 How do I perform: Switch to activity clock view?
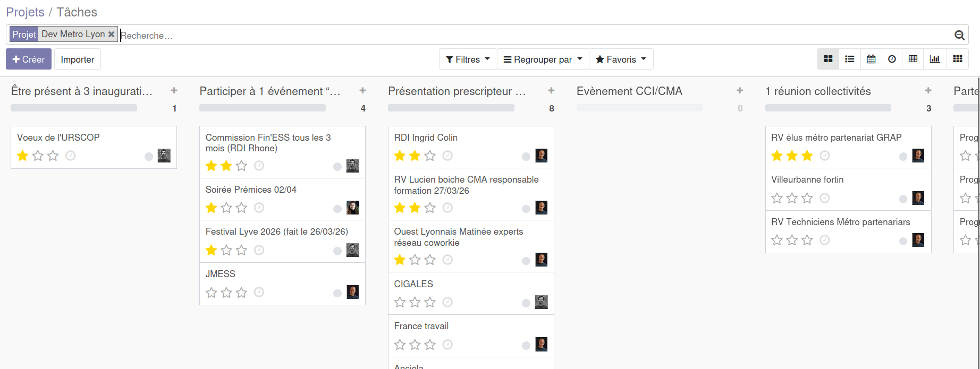[892, 59]
